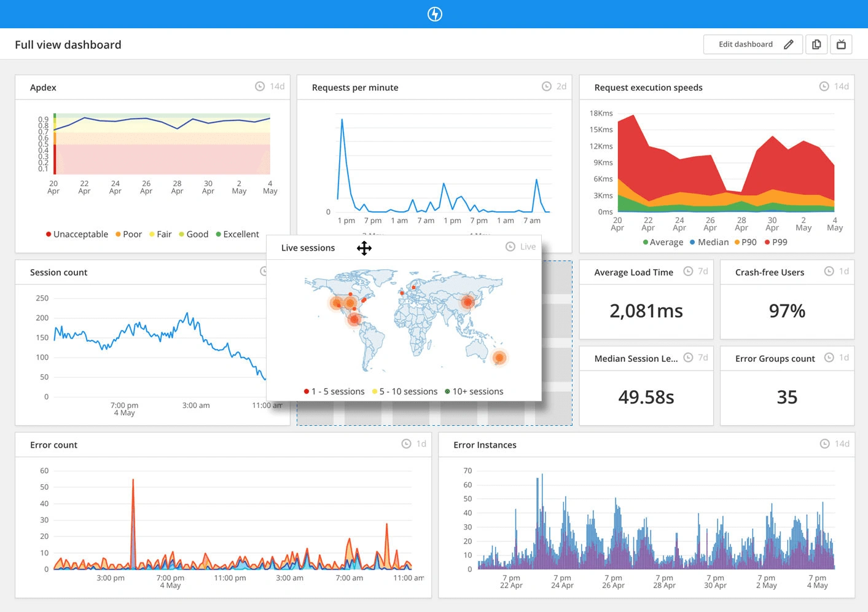Toggle Poor legend in Apdex chart
Screen dimensions: 868x612
pos(128,235)
